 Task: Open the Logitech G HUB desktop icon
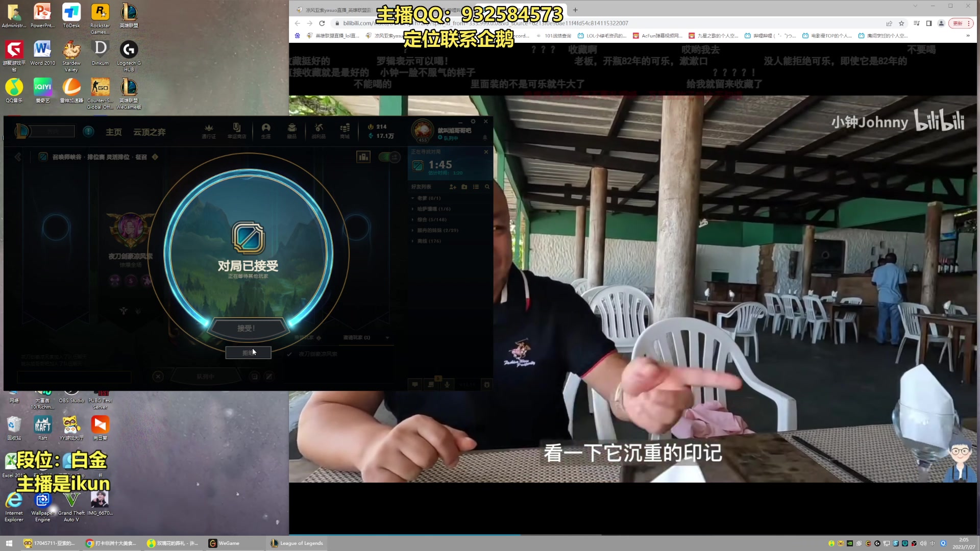129,56
